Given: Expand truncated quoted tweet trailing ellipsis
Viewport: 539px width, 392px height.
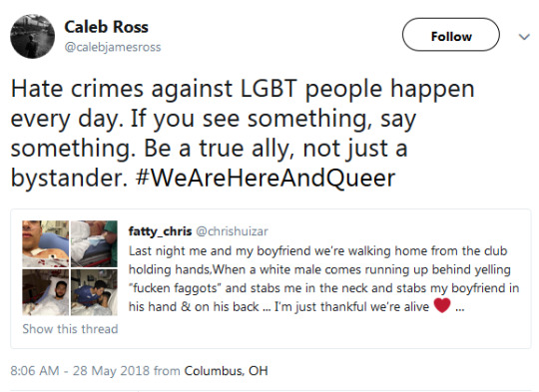Looking at the screenshot, I should tap(460, 309).
